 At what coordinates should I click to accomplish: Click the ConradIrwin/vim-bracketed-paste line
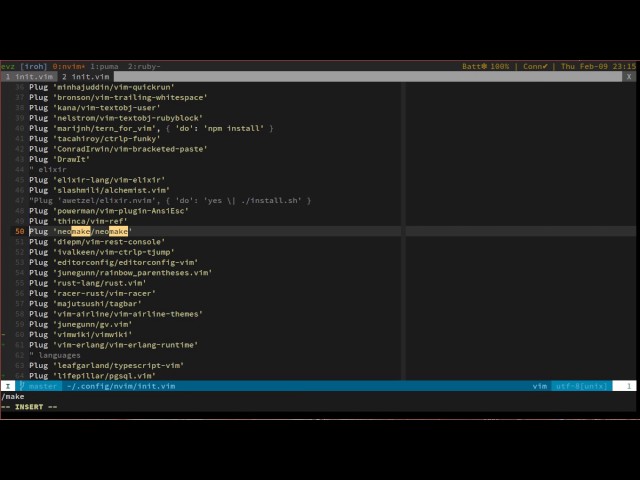point(118,149)
